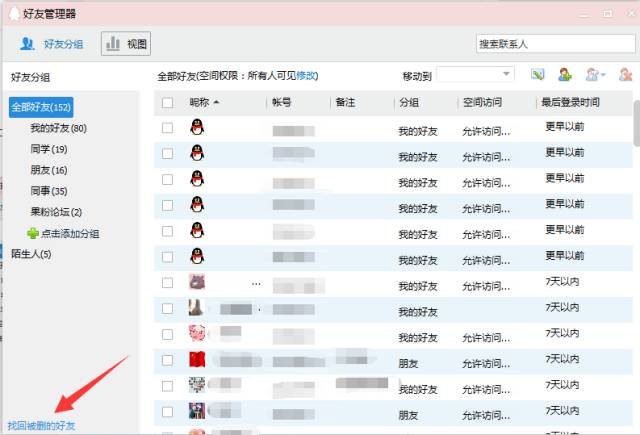Screen dimensions: 640x435
Task: Check the checkbox beside the pink pig avatar
Action: pyautogui.click(x=167, y=335)
